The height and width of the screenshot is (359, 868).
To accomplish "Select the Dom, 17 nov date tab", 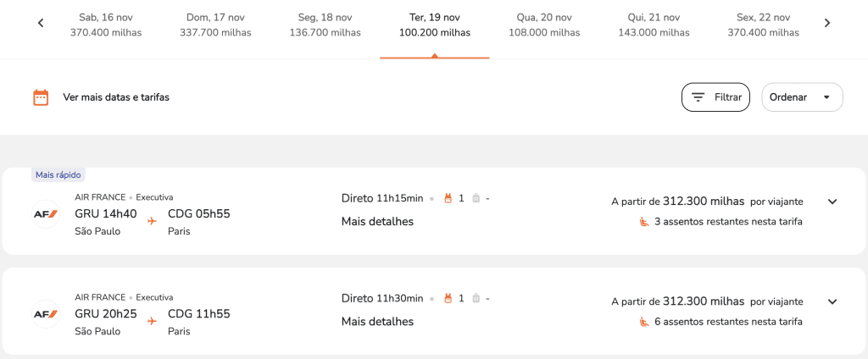I will pos(215,25).
